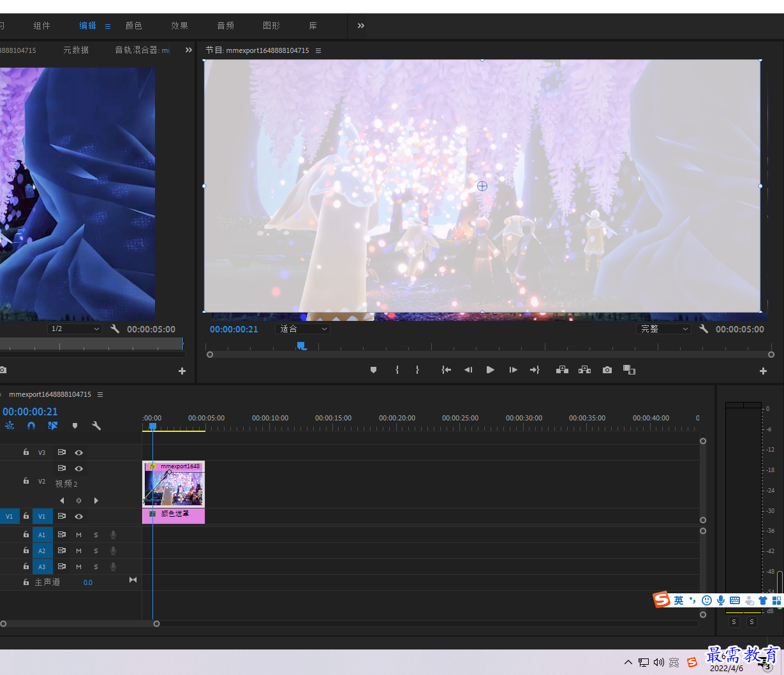Toggle nest sequence insert mode in timeline
Image resolution: width=784 pixels, height=675 pixels.
10,426
